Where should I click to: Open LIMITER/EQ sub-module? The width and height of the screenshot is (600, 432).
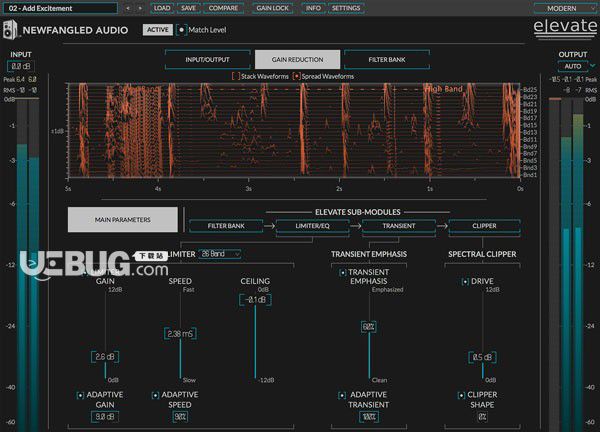312,226
